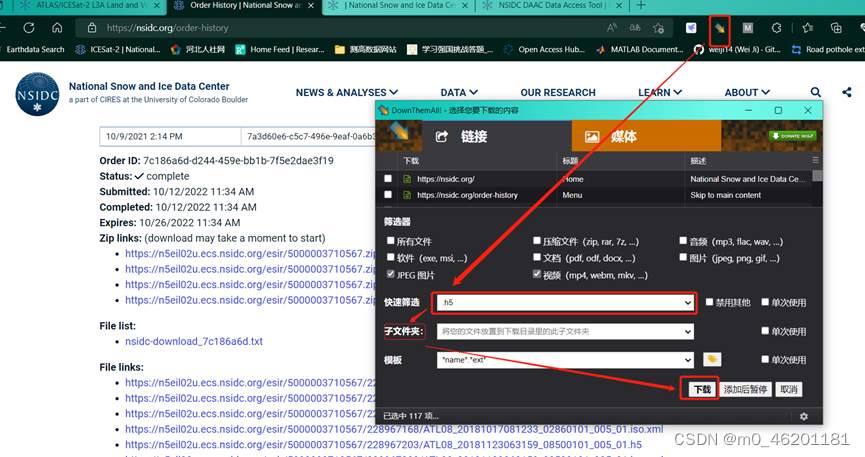865x457 pixels.
Task: Enable the 压缩文件 (zip, rar, 7z) filter
Action: tap(537, 241)
